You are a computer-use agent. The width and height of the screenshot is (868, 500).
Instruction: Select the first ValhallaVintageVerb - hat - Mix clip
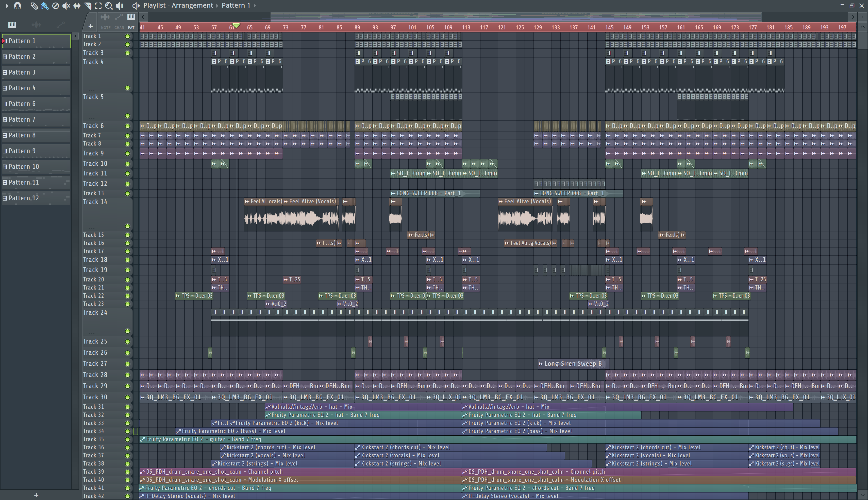coord(363,407)
